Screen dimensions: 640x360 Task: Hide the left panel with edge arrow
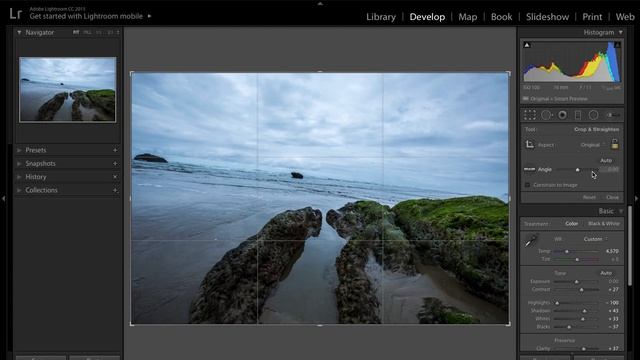click(3, 198)
